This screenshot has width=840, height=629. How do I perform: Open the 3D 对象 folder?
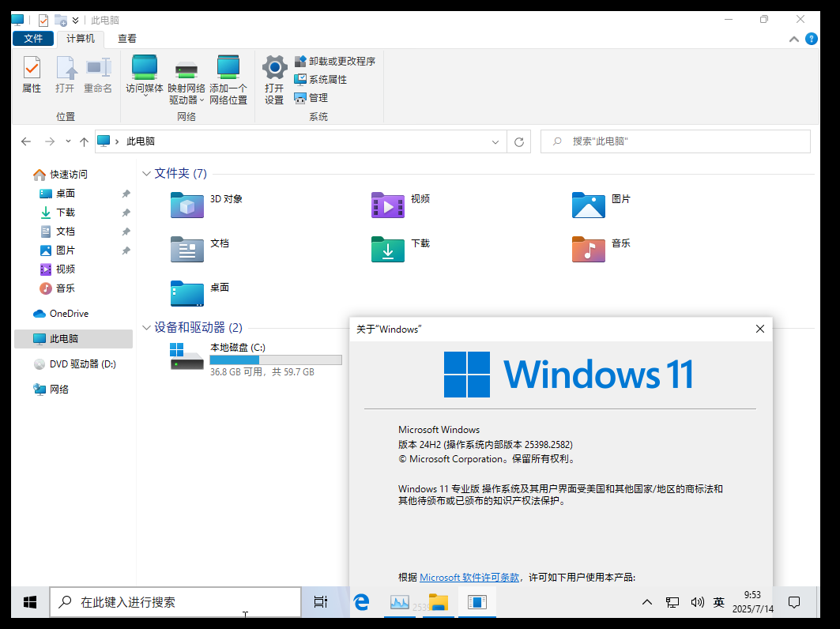(x=188, y=205)
